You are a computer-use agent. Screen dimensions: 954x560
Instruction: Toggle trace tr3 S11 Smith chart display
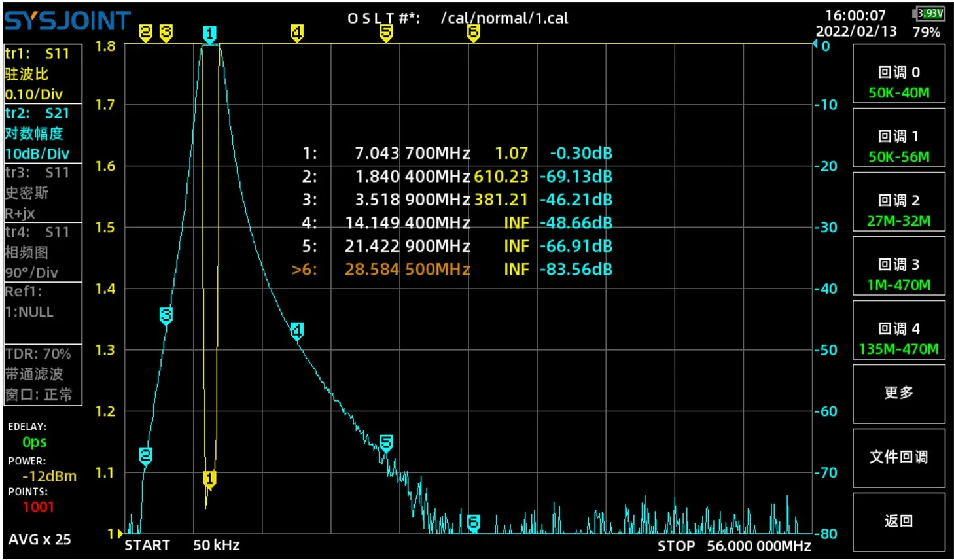[x=42, y=193]
